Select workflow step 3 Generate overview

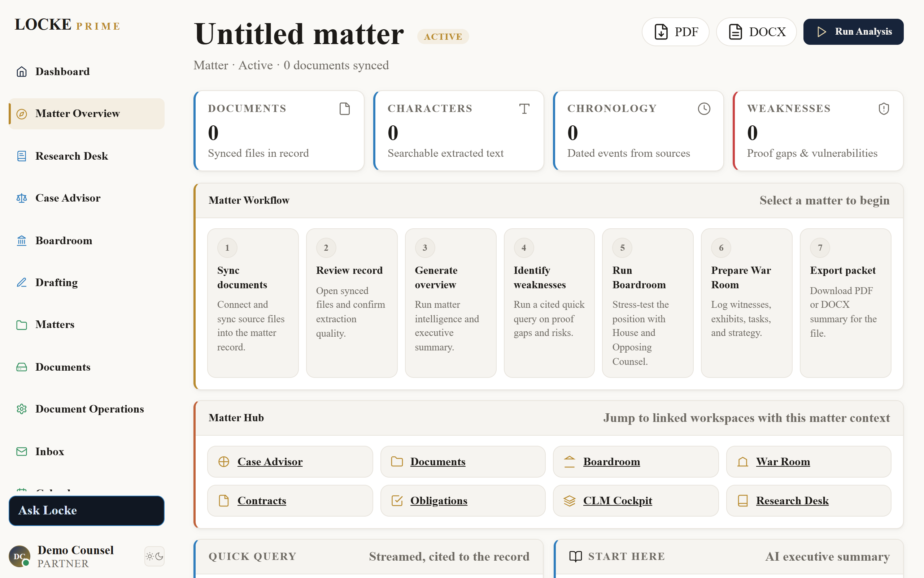pyautogui.click(x=450, y=303)
